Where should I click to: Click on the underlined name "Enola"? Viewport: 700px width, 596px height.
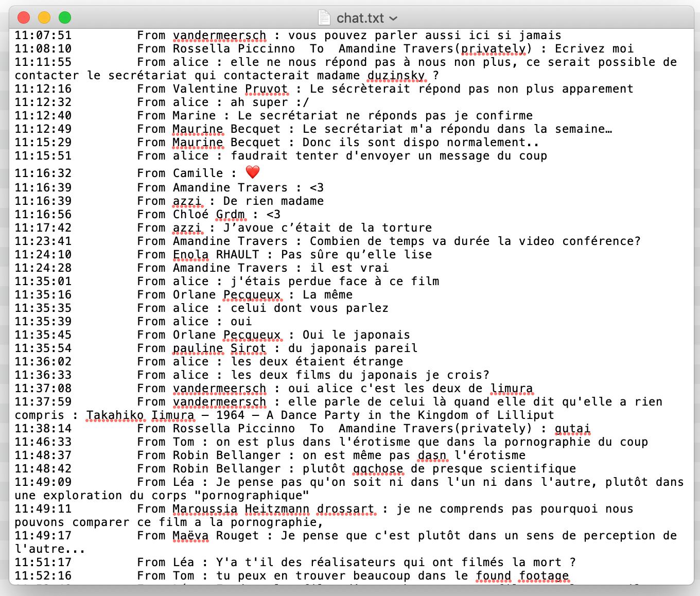(190, 255)
